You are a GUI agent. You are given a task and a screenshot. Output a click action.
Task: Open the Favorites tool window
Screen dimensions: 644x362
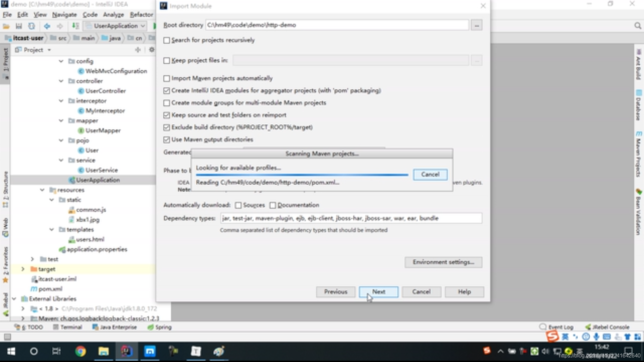(5, 265)
